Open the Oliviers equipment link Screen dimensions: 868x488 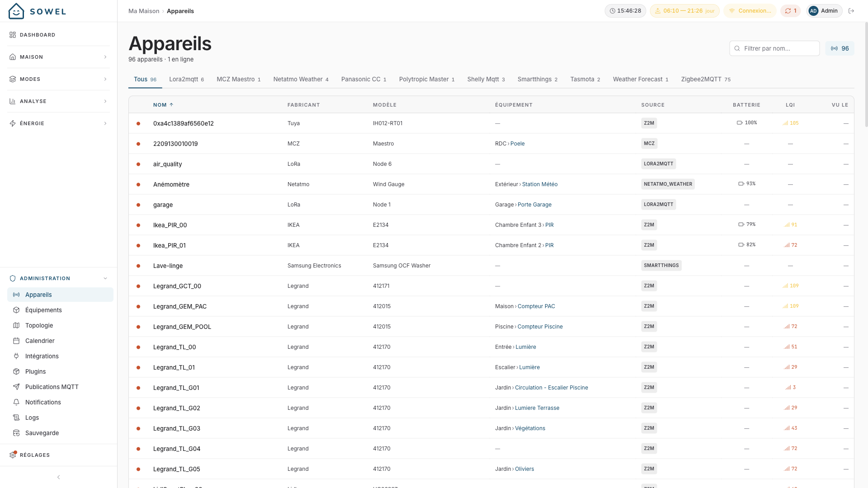pyautogui.click(x=524, y=469)
